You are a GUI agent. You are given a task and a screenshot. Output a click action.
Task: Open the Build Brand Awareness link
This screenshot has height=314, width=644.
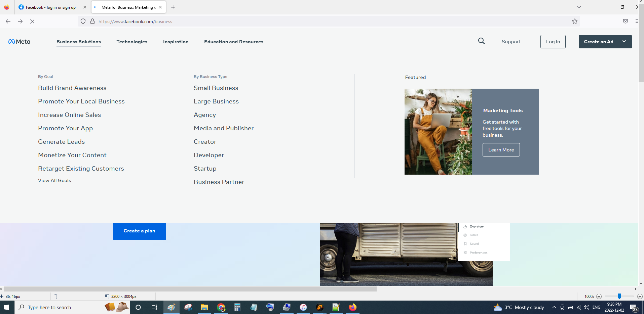pos(72,88)
